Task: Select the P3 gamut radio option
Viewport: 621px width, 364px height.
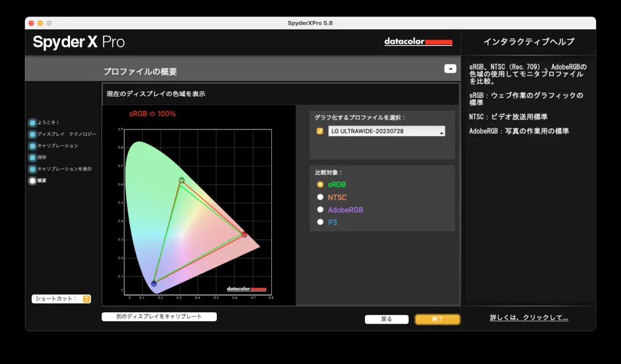Action: click(x=320, y=222)
